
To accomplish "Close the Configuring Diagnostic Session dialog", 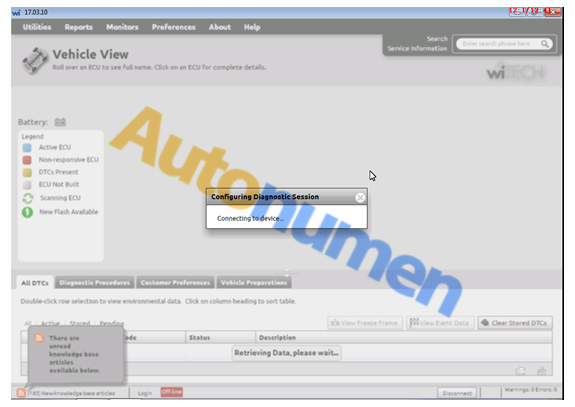I will pyautogui.click(x=360, y=198).
